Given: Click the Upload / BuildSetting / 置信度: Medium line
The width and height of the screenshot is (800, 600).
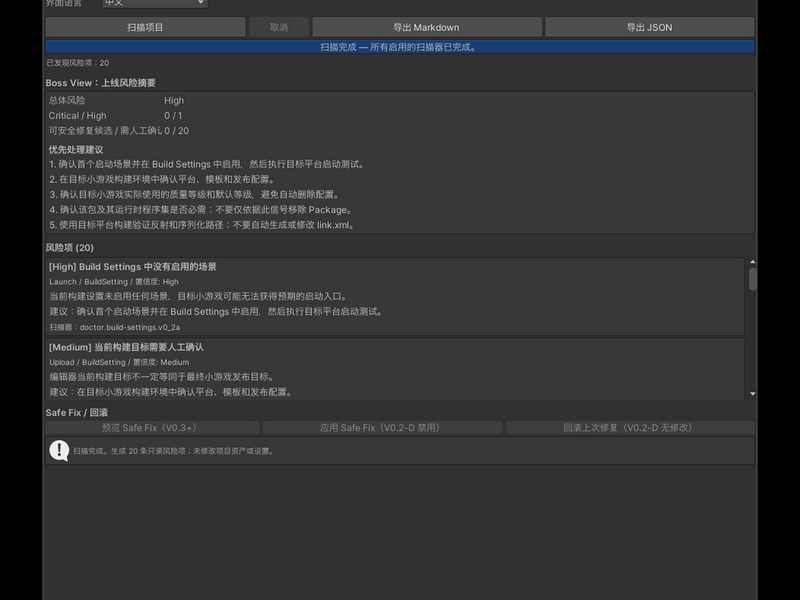Looking at the screenshot, I should 119,362.
